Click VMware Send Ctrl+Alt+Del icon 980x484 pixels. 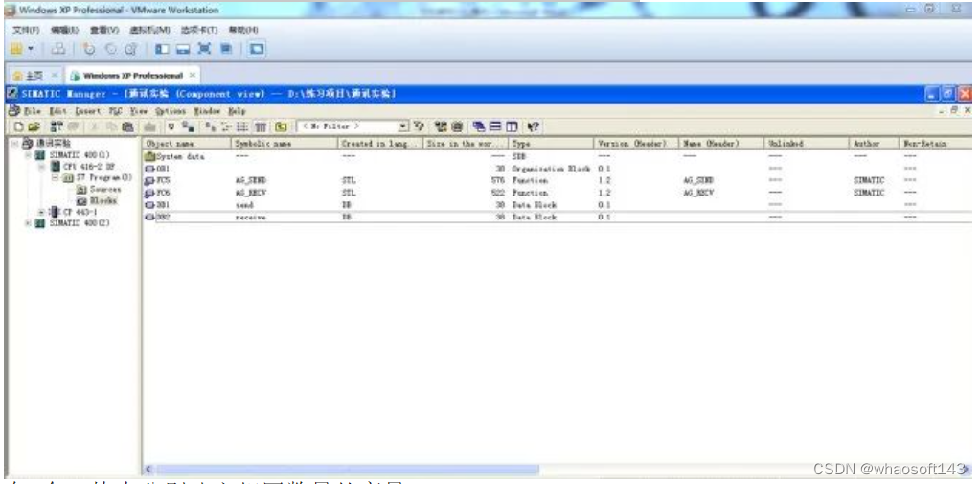pos(57,49)
